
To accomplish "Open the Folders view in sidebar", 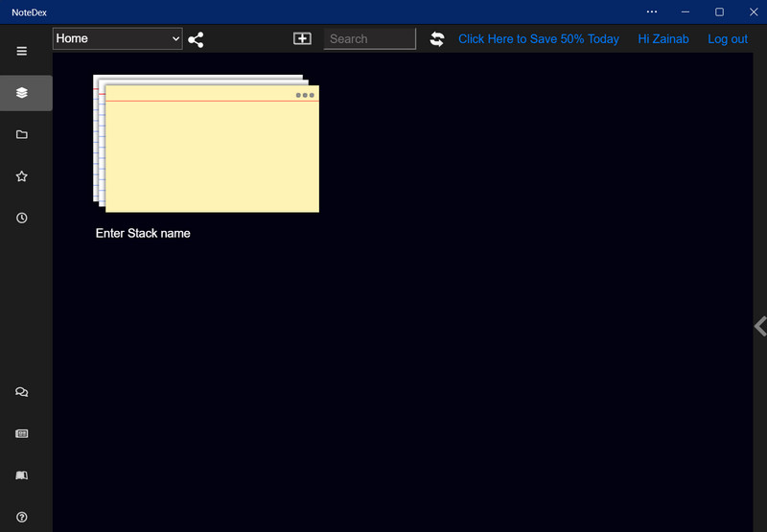I will click(x=21, y=134).
